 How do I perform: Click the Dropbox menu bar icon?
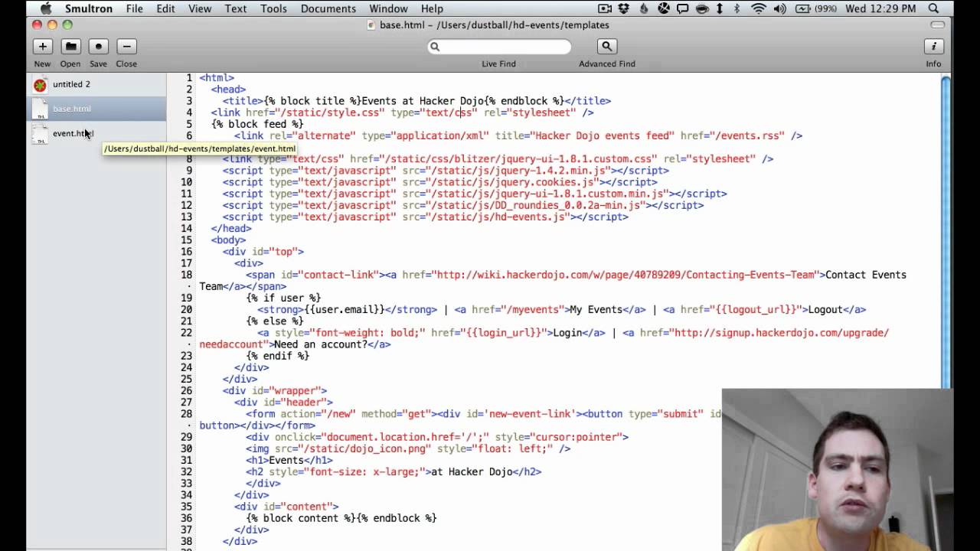pos(625,8)
